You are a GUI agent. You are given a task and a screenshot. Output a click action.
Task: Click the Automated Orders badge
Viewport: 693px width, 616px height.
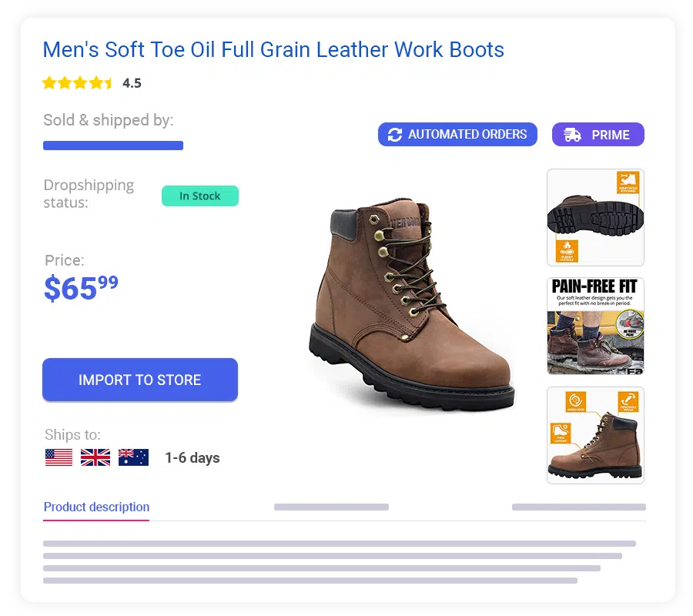coord(457,134)
